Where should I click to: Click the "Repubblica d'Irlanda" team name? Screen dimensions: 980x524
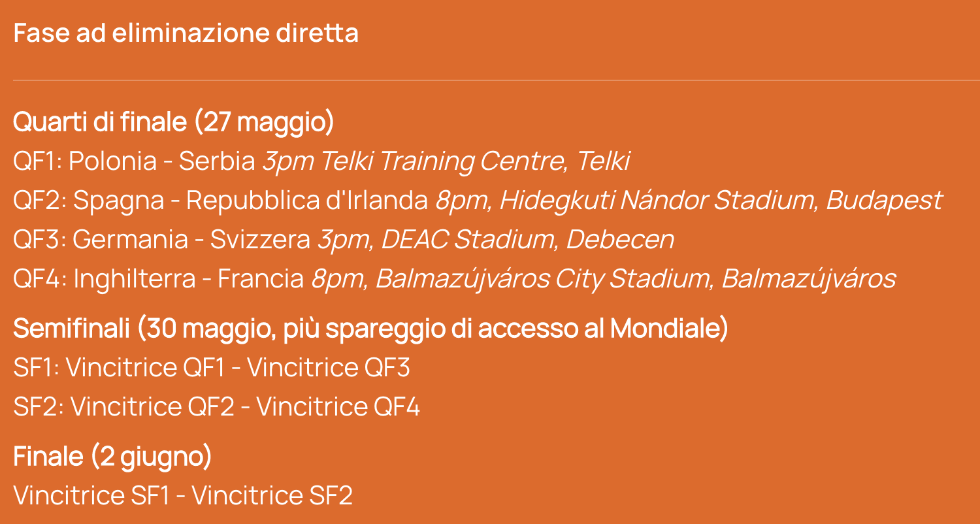(307, 201)
